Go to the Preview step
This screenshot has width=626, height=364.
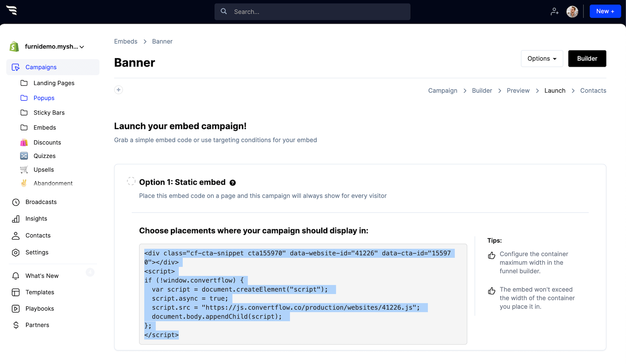(518, 91)
